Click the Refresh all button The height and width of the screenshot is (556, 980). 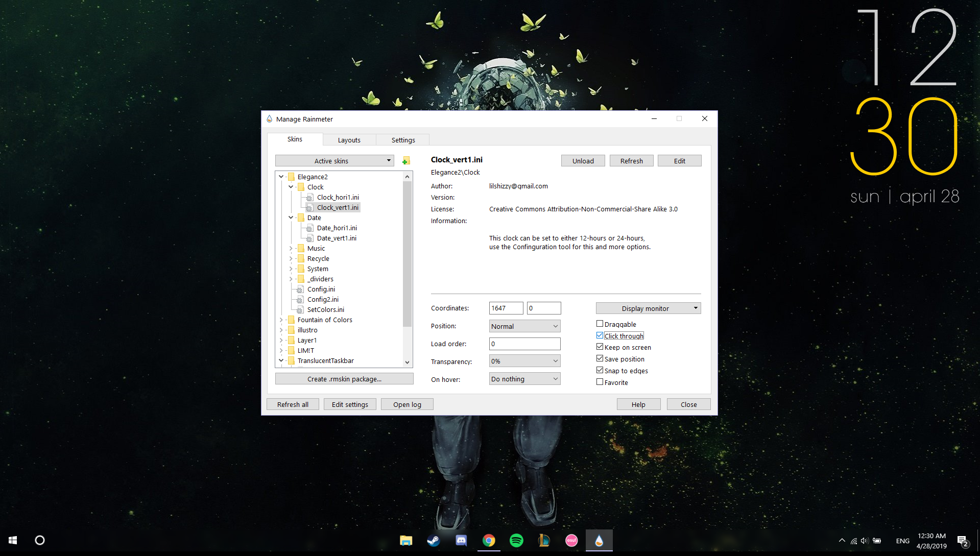(x=292, y=404)
